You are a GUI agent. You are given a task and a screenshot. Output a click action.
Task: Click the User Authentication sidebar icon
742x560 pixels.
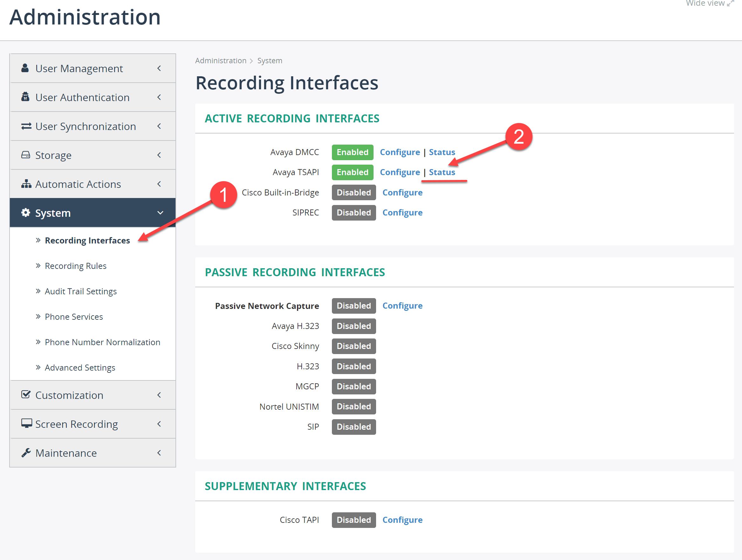pos(23,97)
